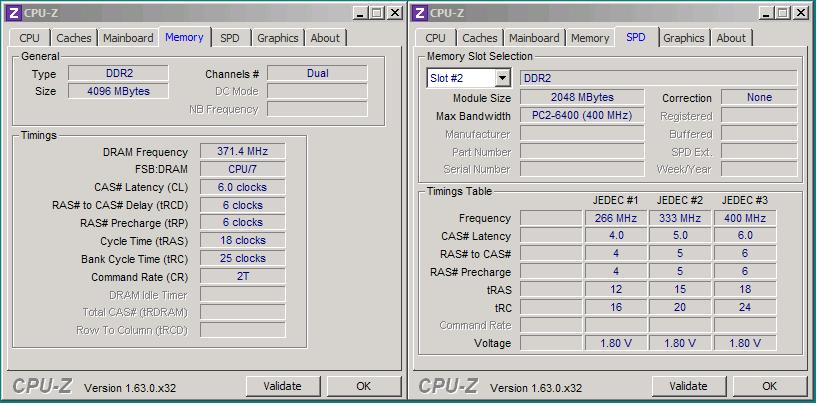Click JEDEC #1 tRC value 16
The width and height of the screenshot is (818, 405).
pos(616,307)
